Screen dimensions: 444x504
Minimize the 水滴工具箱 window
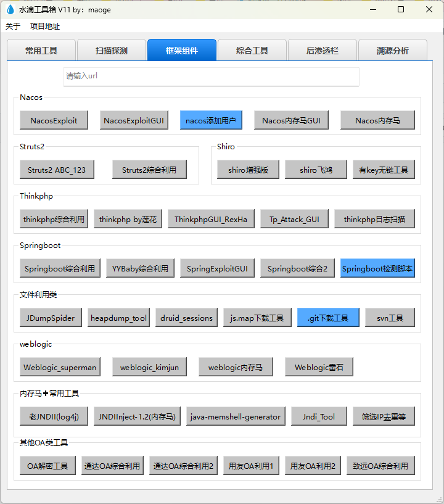[373, 10]
